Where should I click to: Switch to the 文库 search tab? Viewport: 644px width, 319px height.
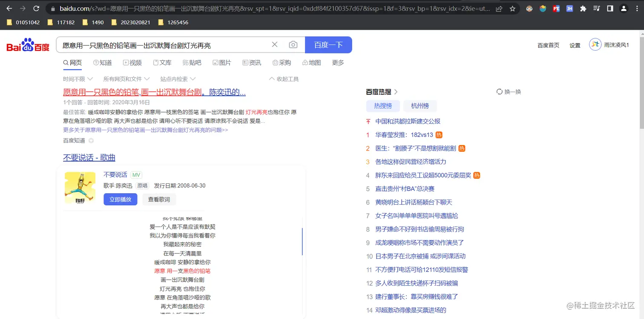[162, 63]
